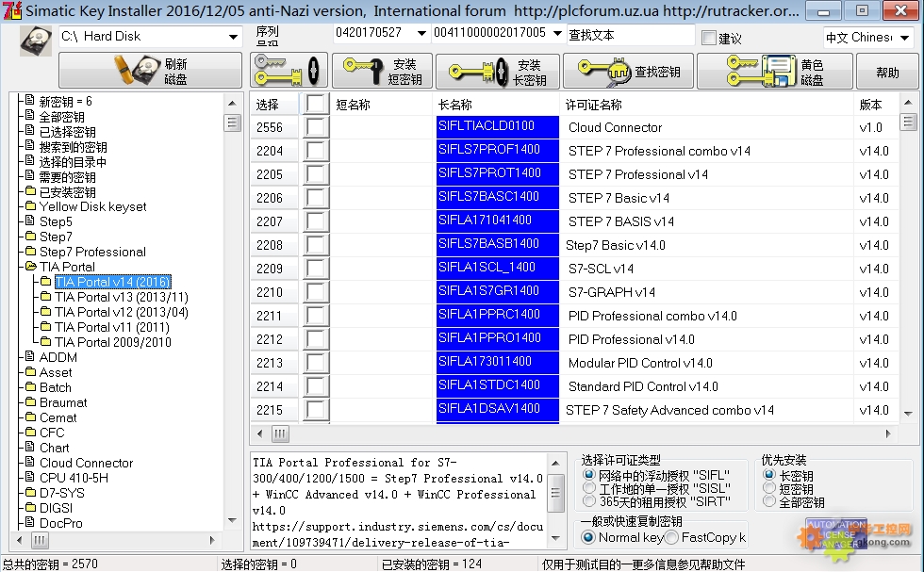This screenshot has height=572, width=924.
Task: Click the folder icon beside 已安装密钥
Action: click(30, 191)
